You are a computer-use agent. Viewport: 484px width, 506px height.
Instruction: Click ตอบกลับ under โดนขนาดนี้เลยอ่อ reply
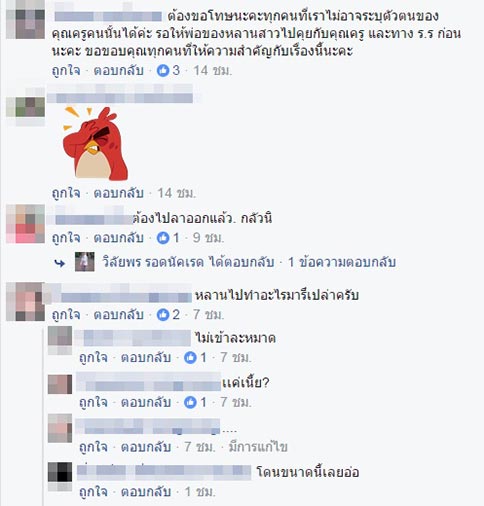(x=146, y=492)
